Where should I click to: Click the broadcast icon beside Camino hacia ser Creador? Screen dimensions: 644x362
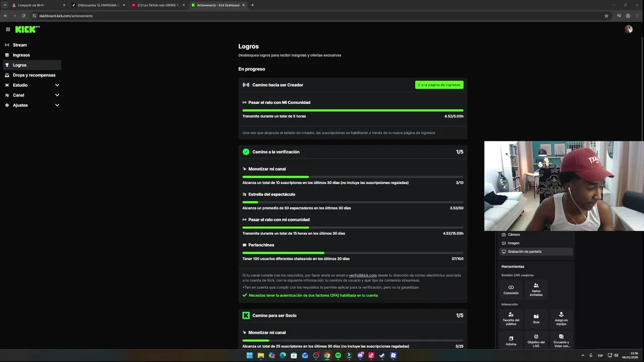[246, 85]
